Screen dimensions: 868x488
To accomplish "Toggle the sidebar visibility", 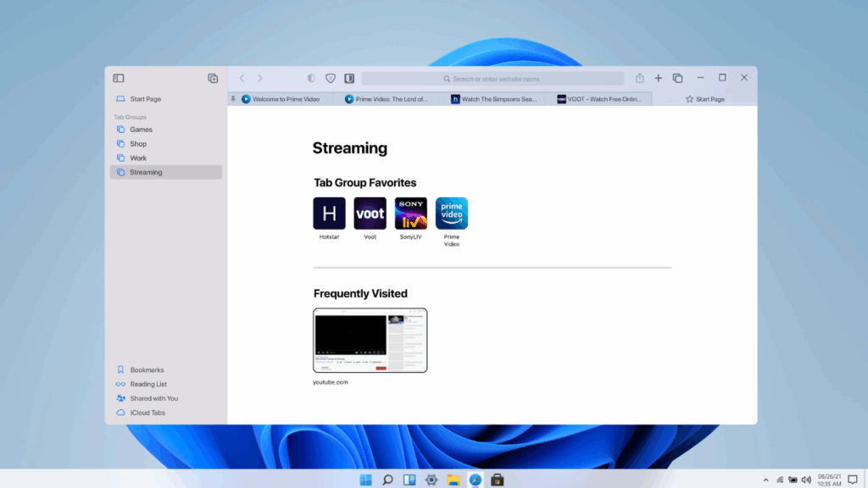I will pos(119,77).
